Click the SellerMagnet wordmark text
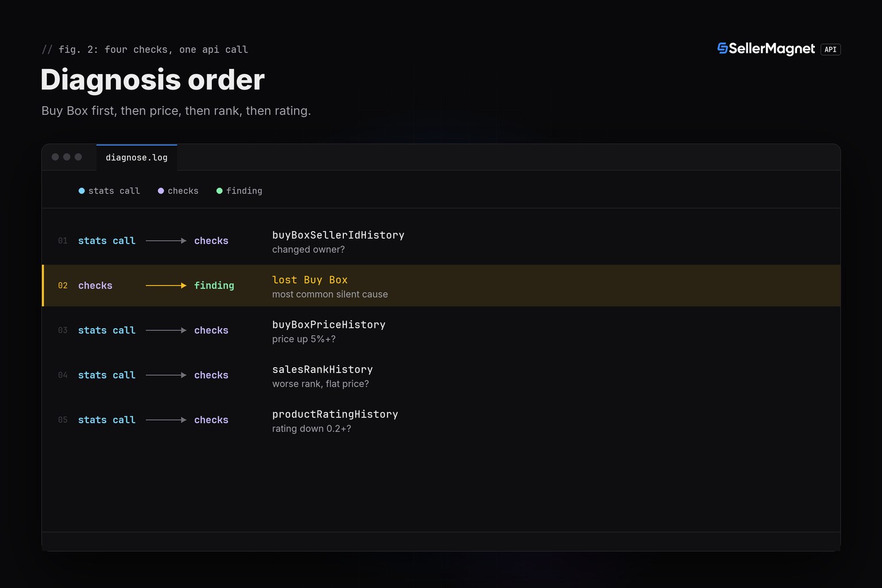882x588 pixels. point(772,49)
